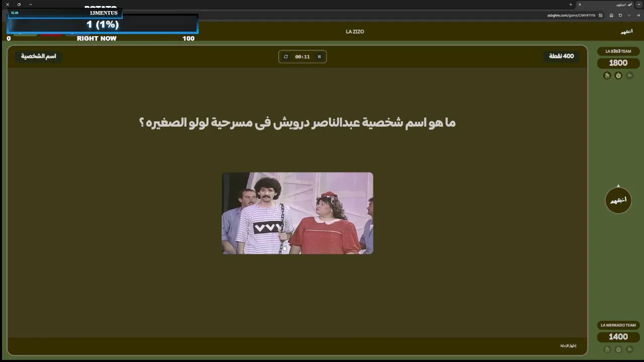The width and height of the screenshot is (644, 362).
Task: Select the game browser tab
Action: [x=605, y=5]
